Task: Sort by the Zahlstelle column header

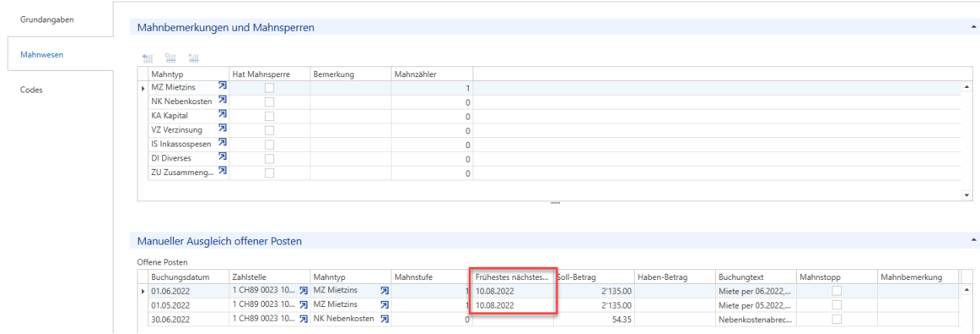Action: (x=270, y=276)
